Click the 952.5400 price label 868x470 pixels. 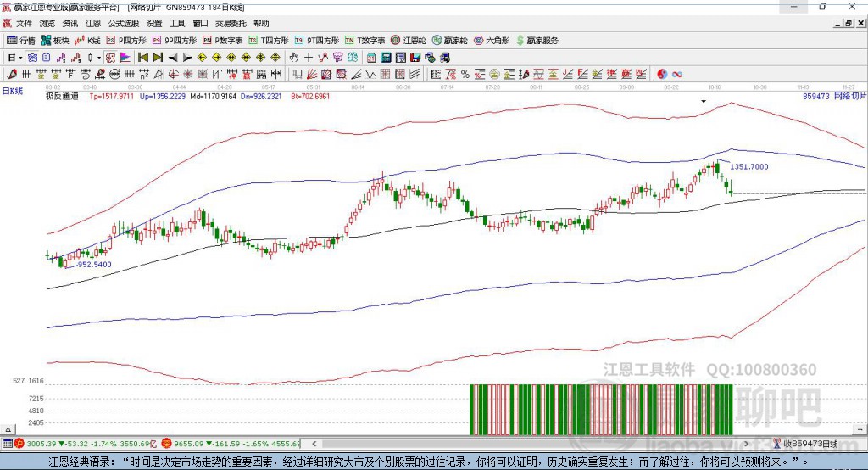coord(95,265)
